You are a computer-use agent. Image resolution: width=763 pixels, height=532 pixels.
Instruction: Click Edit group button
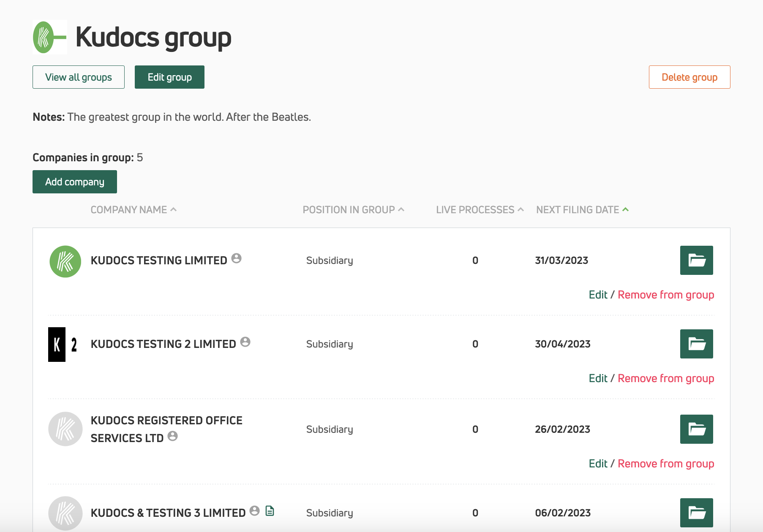tap(169, 77)
